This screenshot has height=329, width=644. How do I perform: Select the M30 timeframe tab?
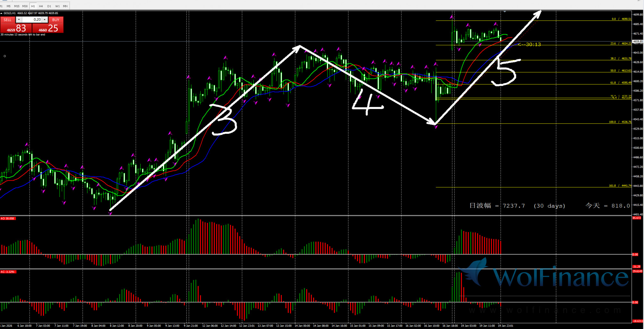[25, 6]
